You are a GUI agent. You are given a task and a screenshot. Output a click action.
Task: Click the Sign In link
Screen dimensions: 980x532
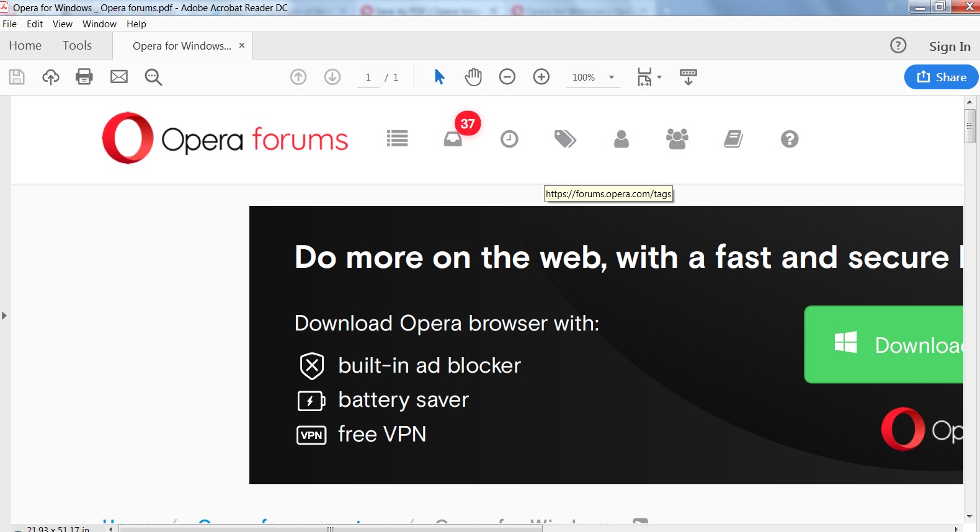tap(950, 47)
